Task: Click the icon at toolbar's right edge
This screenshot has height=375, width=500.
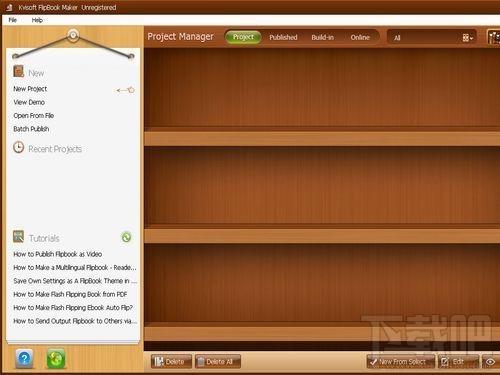Action: (493, 37)
